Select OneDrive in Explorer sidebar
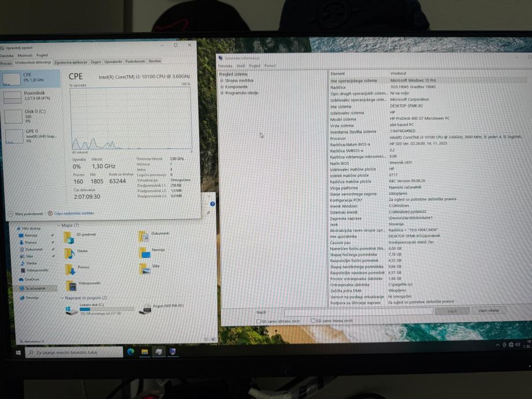The height and width of the screenshot is (399, 532). click(29, 279)
